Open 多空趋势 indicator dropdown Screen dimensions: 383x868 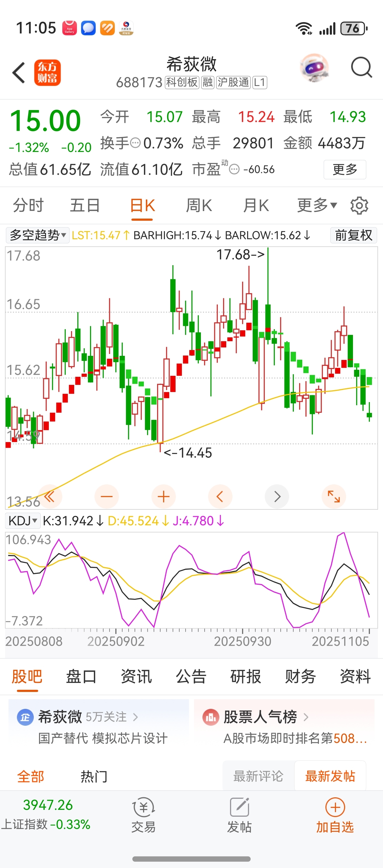pos(38,235)
